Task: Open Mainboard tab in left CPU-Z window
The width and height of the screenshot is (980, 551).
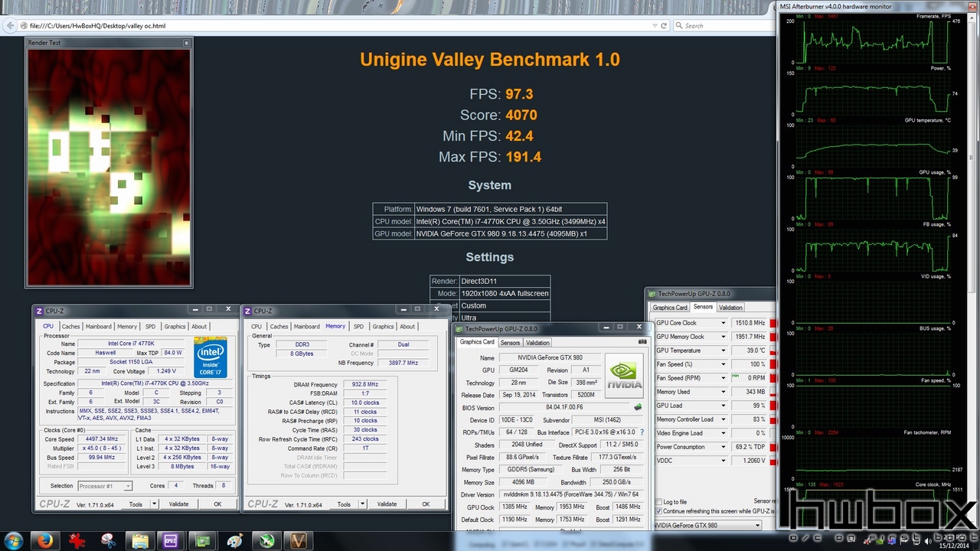Action: [98, 326]
